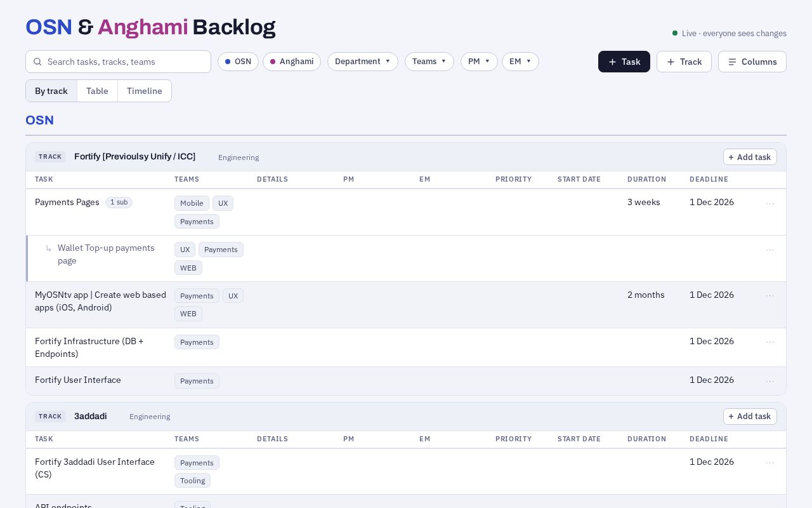Expand the 1 sub badge on Payments Pages
The width and height of the screenshot is (812, 508).
tap(119, 202)
